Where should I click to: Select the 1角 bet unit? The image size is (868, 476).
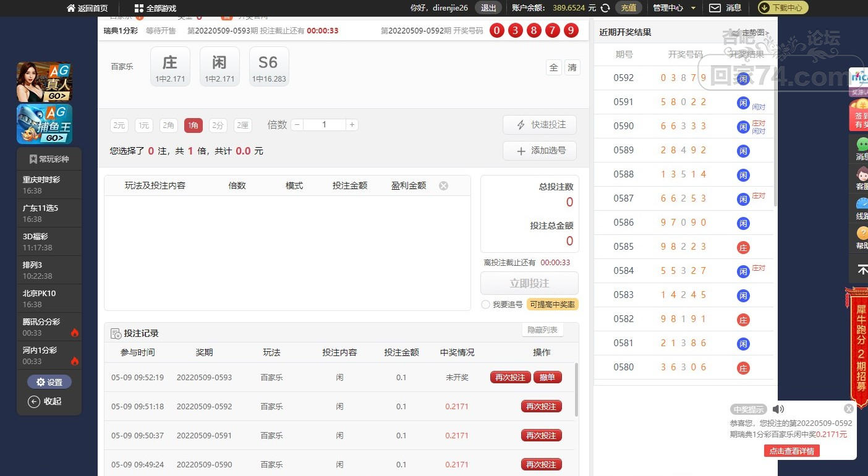coord(194,125)
